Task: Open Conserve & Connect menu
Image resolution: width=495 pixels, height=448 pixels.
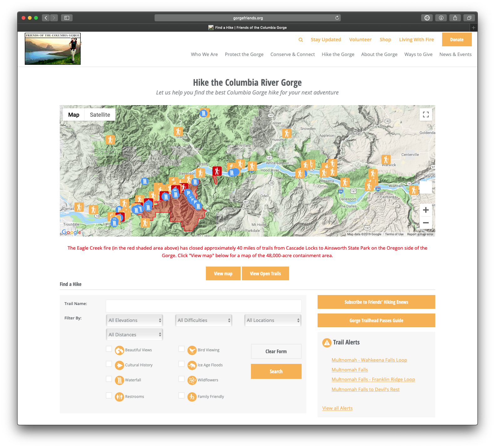Action: [293, 54]
